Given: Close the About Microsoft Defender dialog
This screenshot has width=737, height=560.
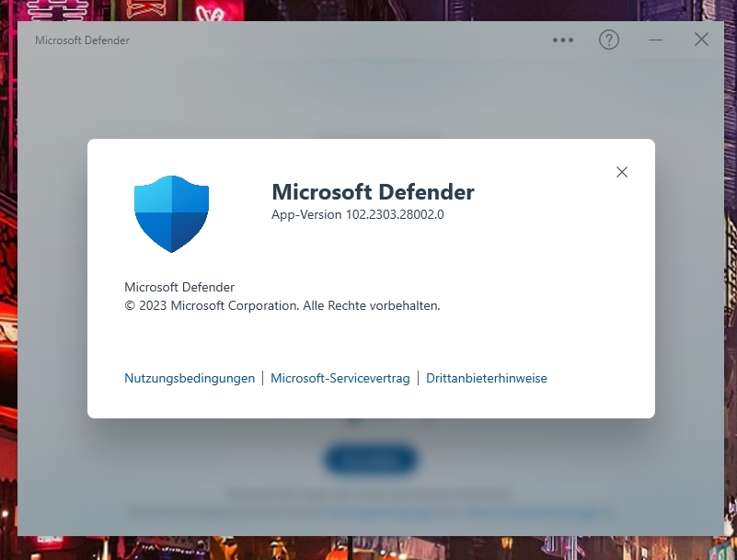Looking at the screenshot, I should 622,172.
